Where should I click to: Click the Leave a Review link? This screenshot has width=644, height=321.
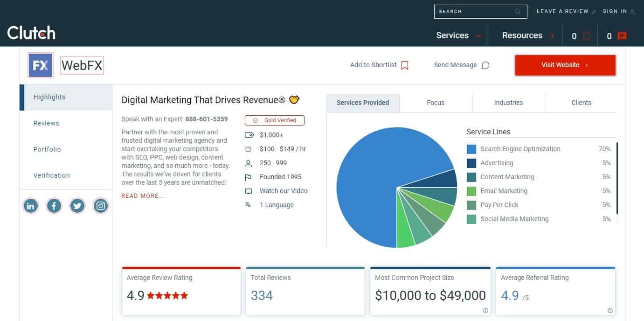(562, 12)
